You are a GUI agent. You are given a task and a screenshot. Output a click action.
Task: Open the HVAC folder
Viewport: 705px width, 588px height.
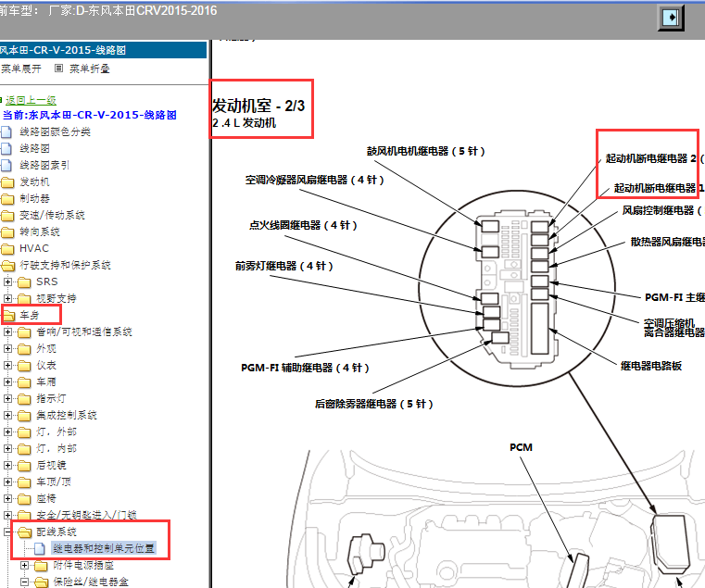tap(34, 248)
